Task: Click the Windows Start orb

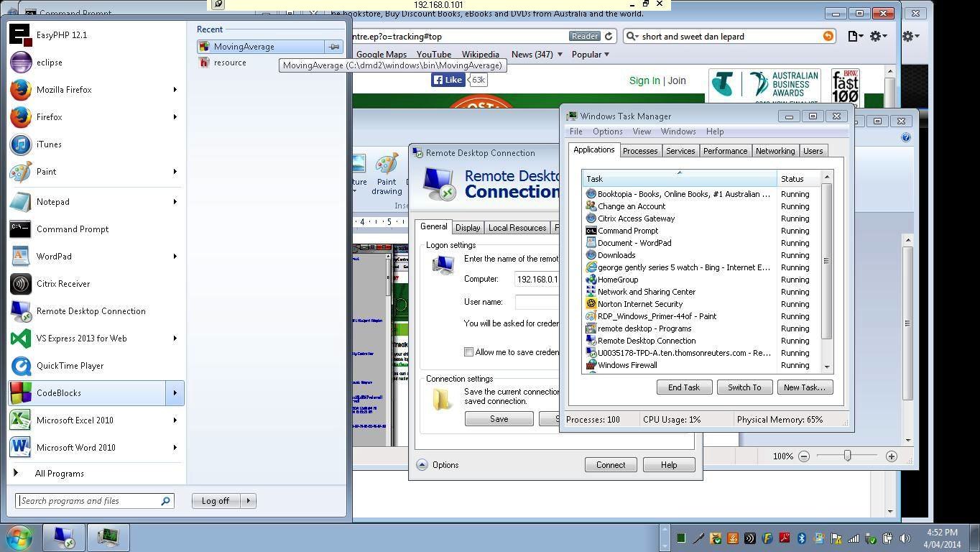Action: pos(19,537)
